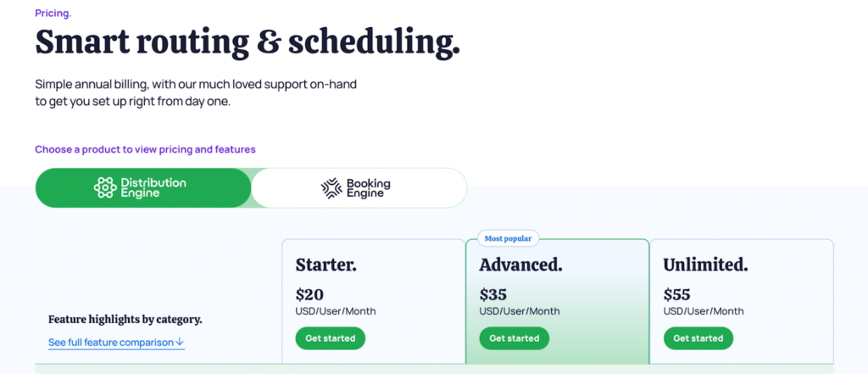868x374 pixels.
Task: Click the Choose a product prompt text
Action: point(145,149)
